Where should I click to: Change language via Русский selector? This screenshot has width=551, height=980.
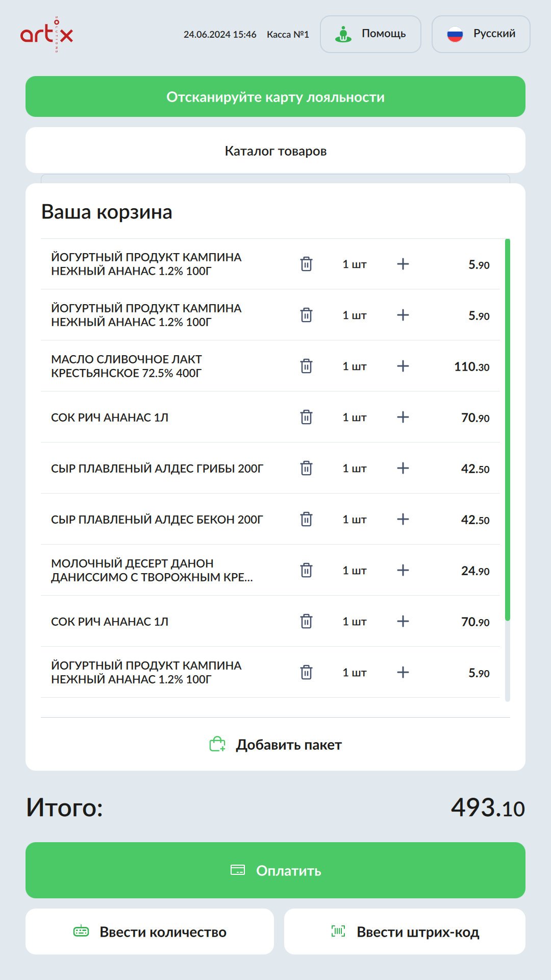click(x=481, y=34)
